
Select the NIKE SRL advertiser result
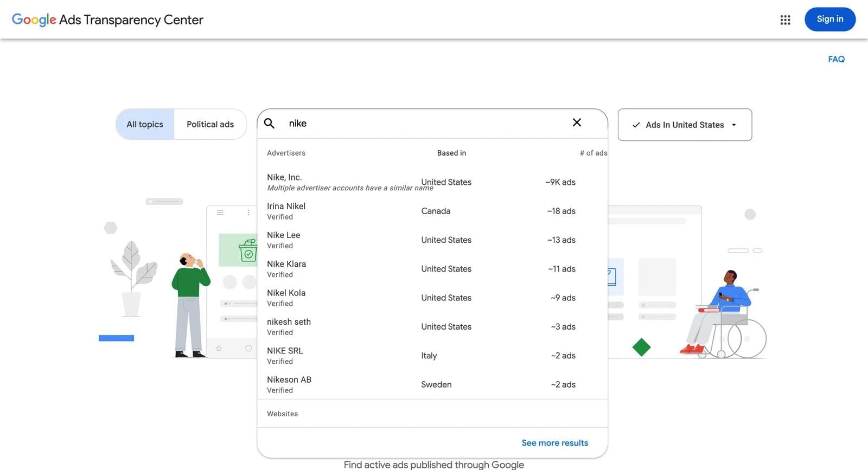tap(432, 356)
